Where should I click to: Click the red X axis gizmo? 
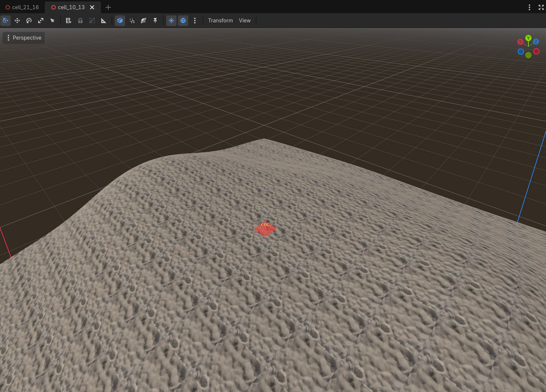[520, 42]
